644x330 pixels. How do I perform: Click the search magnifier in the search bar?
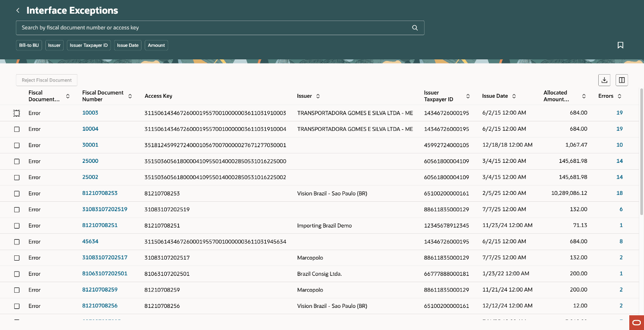coord(415,27)
